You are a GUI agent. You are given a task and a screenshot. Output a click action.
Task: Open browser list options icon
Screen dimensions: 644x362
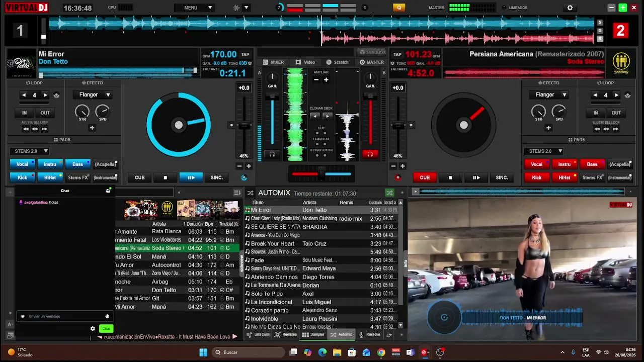237,193
